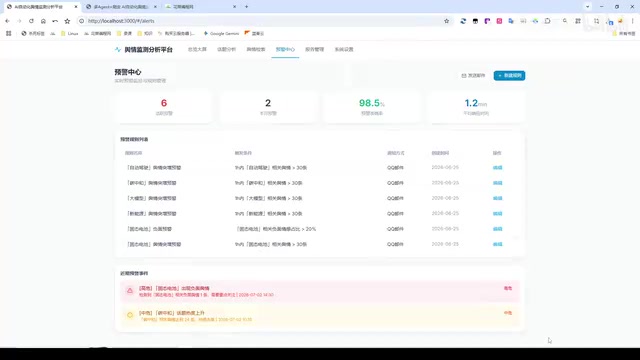Switch to the second 多Agent browser tab
640x360 pixels.
point(121,7)
